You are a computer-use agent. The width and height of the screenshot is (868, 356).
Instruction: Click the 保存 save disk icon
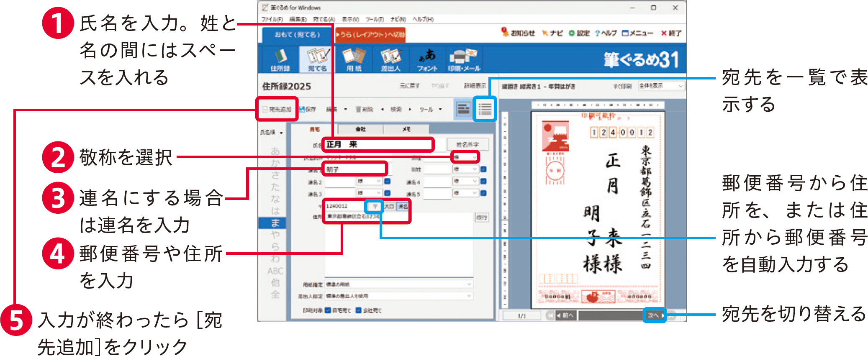tap(308, 109)
